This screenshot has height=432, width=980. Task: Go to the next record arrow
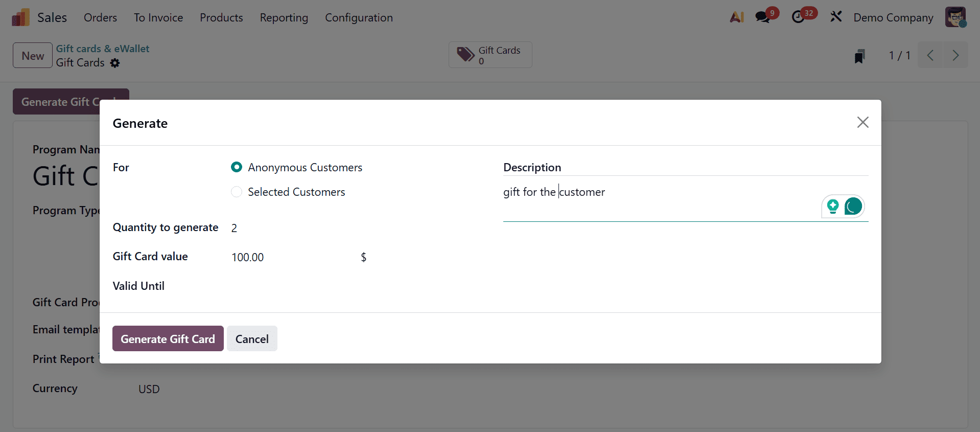pos(955,55)
